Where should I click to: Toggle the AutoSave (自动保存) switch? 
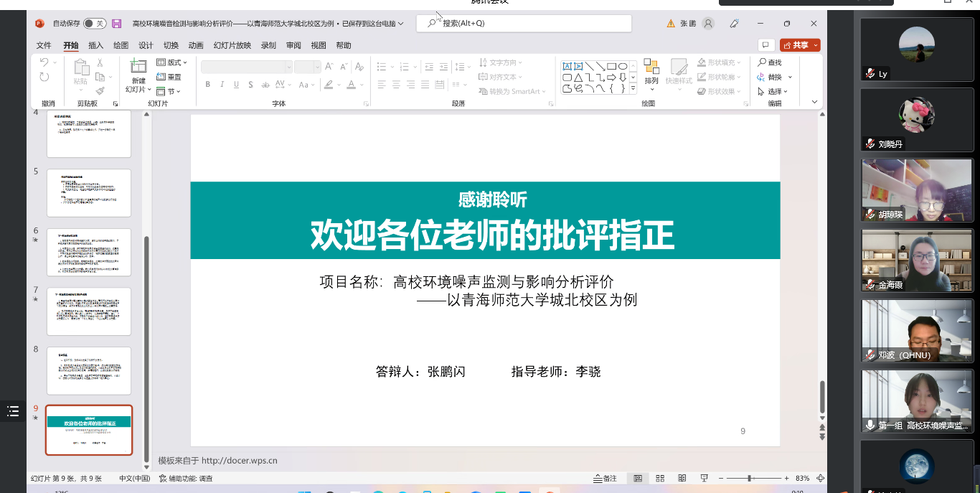[93, 24]
